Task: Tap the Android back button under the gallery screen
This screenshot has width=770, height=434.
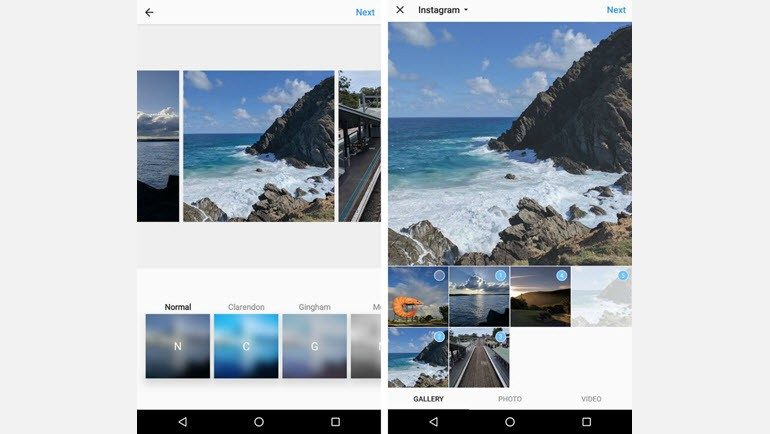Action: pos(434,422)
